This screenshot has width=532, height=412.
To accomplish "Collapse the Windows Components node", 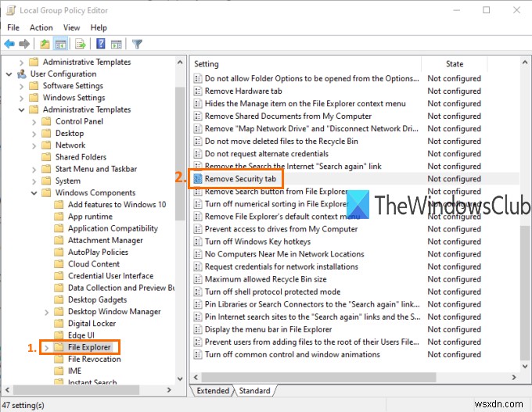I will pos(34,193).
